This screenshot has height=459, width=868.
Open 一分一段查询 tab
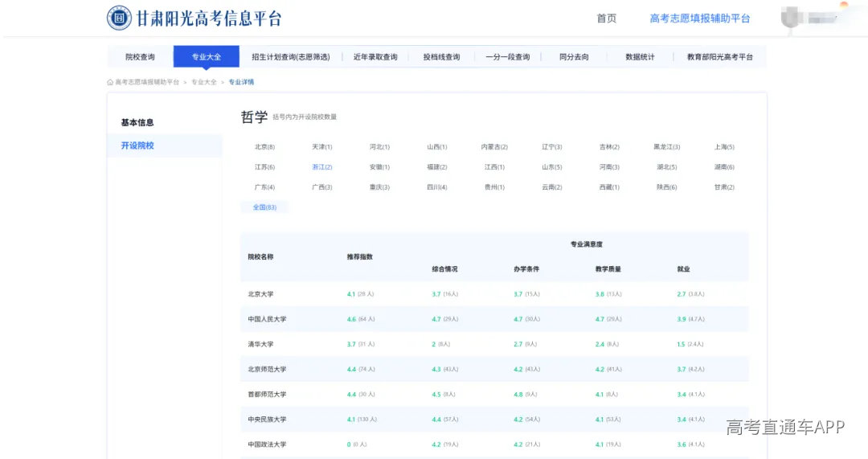[508, 56]
